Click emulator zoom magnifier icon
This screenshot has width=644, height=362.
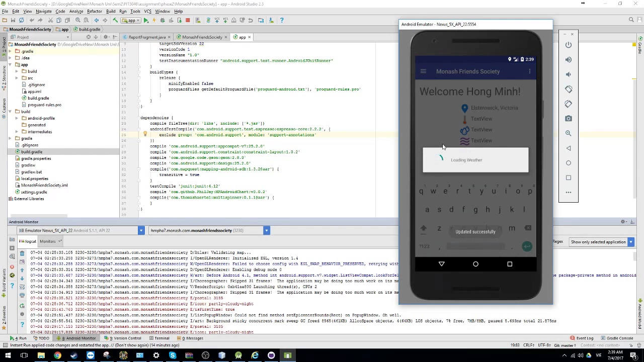[569, 133]
